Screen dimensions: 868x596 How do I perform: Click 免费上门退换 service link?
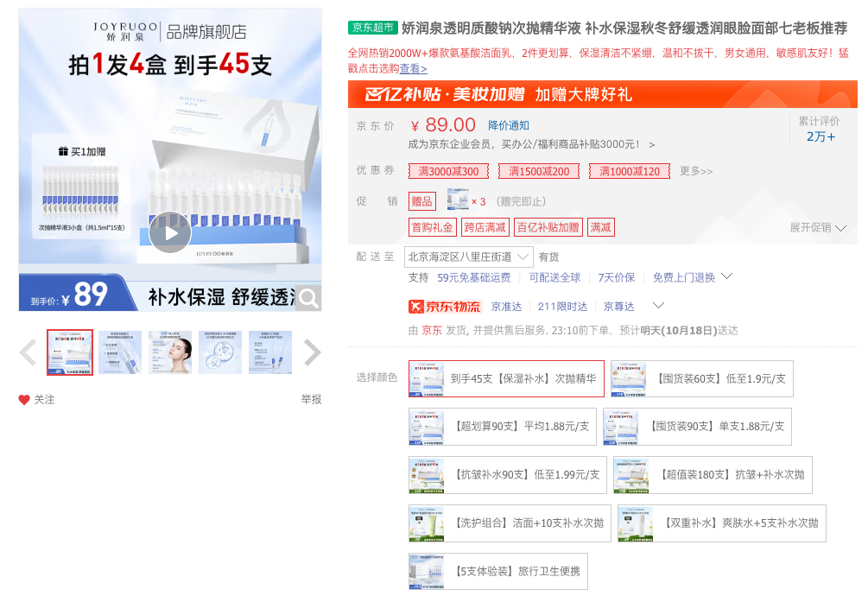click(x=684, y=277)
